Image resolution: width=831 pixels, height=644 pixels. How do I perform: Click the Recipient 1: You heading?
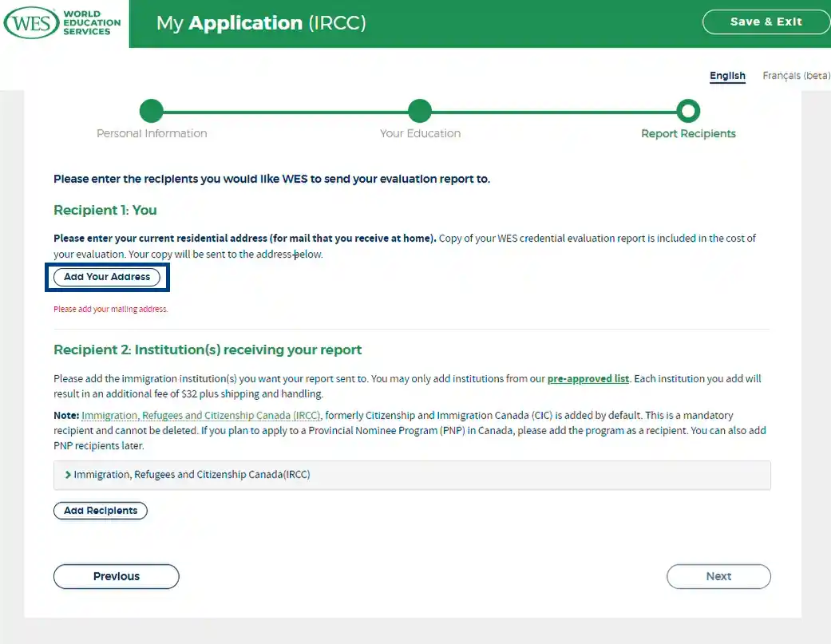[105, 210]
